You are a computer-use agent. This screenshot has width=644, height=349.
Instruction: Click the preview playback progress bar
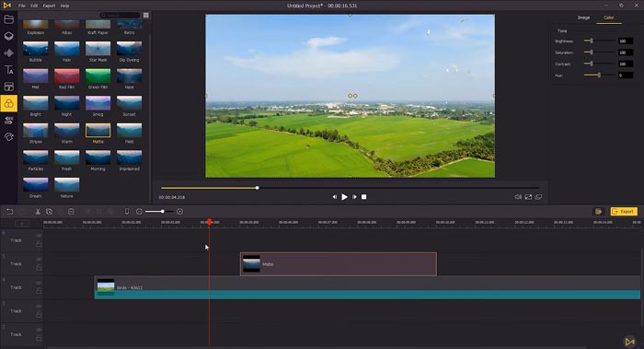350,188
